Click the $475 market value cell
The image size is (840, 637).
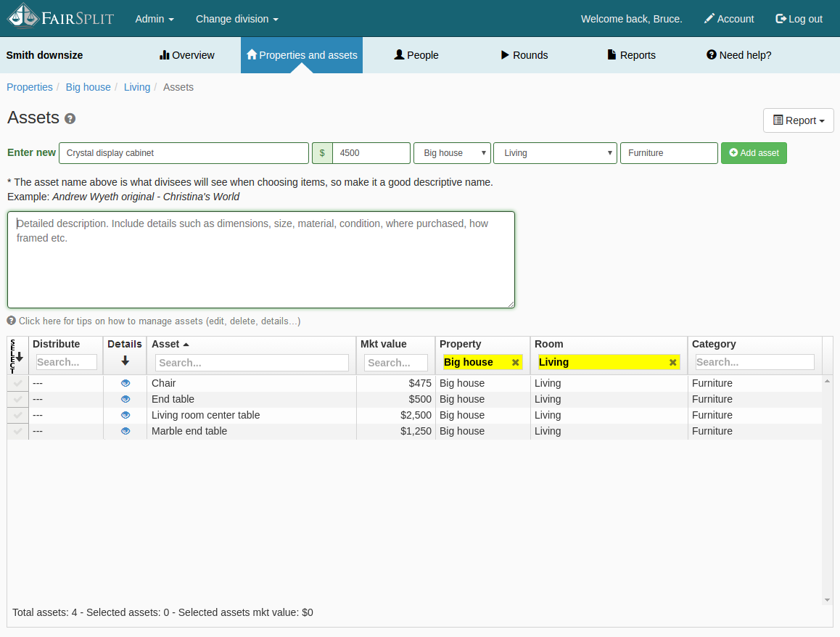(420, 383)
